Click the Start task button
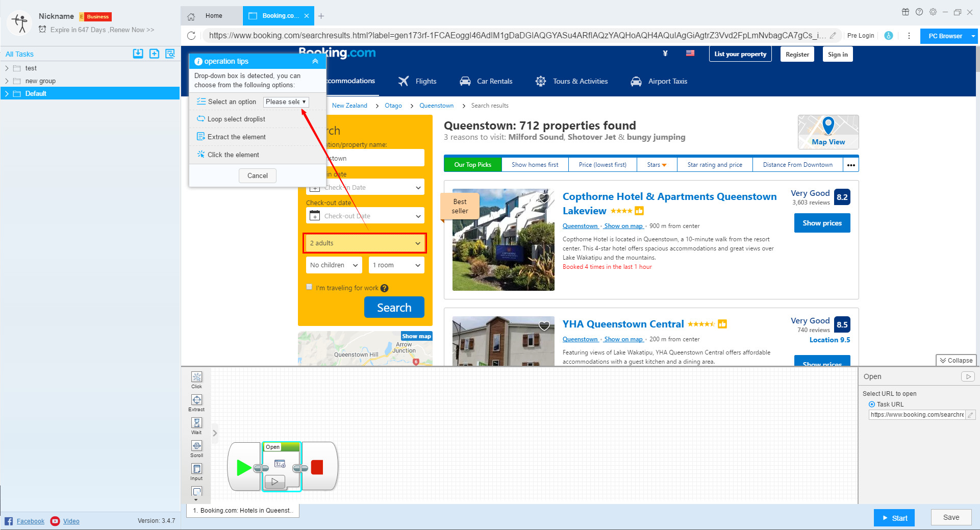The height and width of the screenshot is (530, 980). click(x=894, y=518)
